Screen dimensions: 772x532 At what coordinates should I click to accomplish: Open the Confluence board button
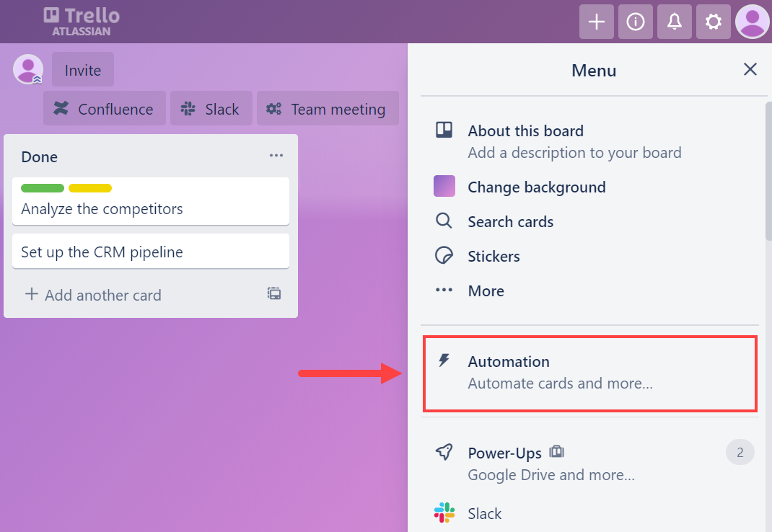(105, 108)
